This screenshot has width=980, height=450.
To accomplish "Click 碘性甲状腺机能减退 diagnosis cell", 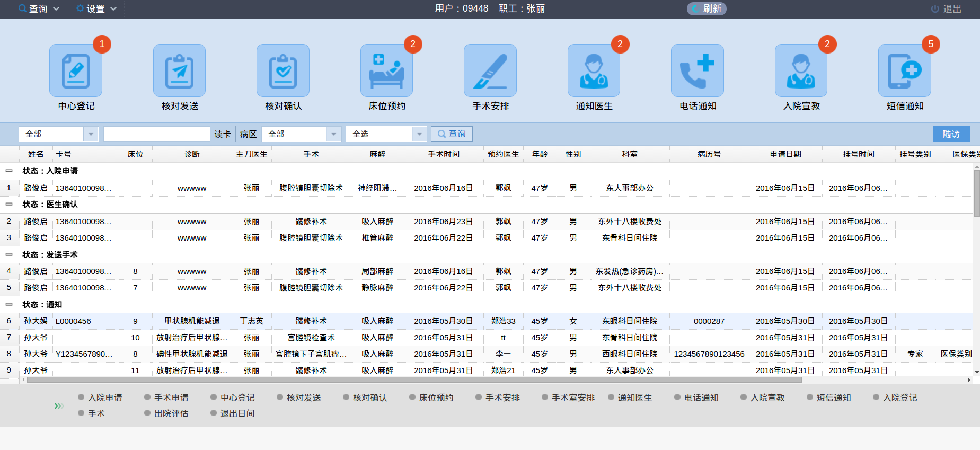I will pos(192,354).
